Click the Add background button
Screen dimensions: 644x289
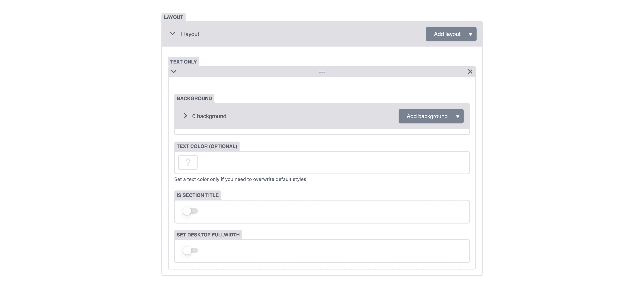(x=427, y=116)
